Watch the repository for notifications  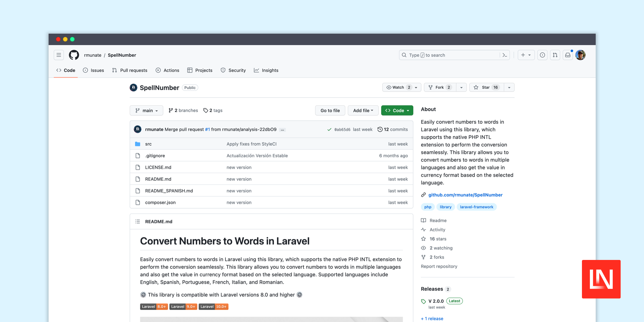click(x=402, y=87)
